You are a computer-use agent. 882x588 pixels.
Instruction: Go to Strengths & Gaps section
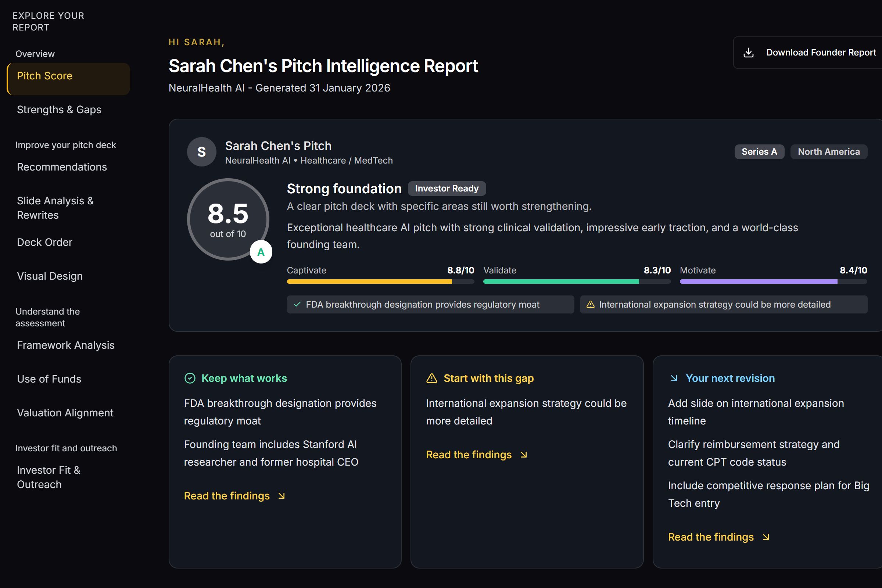pyautogui.click(x=59, y=110)
